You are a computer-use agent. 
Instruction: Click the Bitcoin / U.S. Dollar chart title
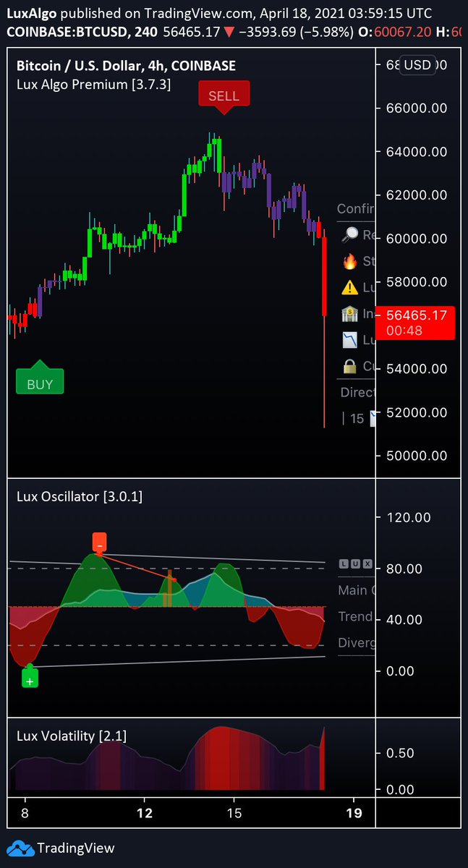tap(126, 66)
